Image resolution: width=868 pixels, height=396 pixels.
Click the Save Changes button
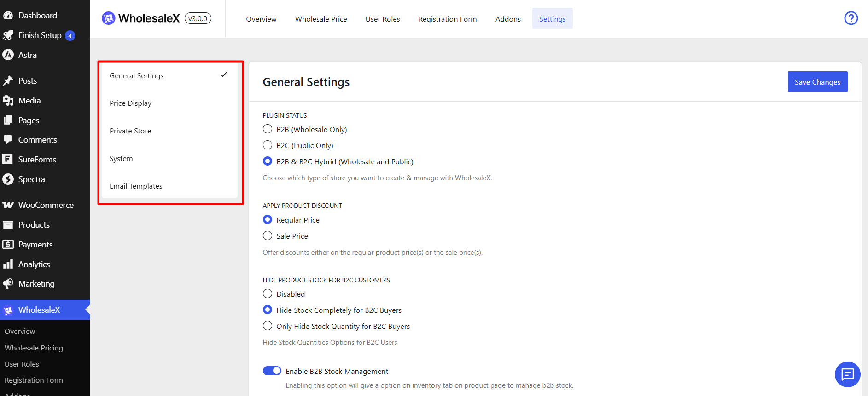817,82
